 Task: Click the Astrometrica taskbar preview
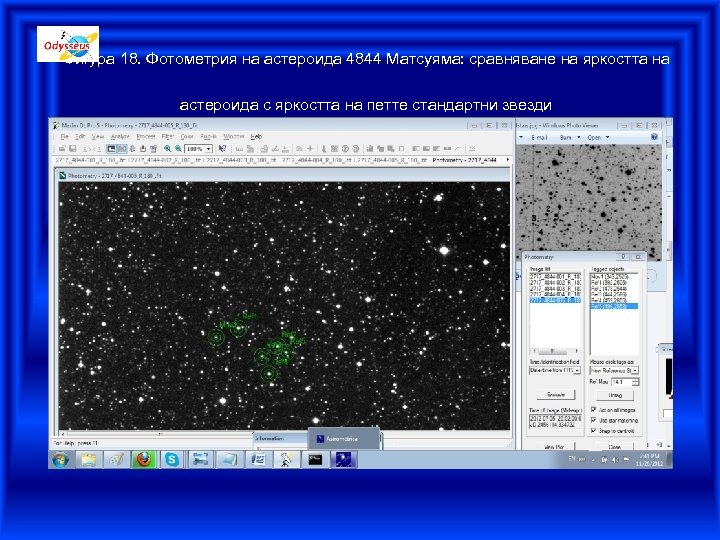[x=343, y=439]
